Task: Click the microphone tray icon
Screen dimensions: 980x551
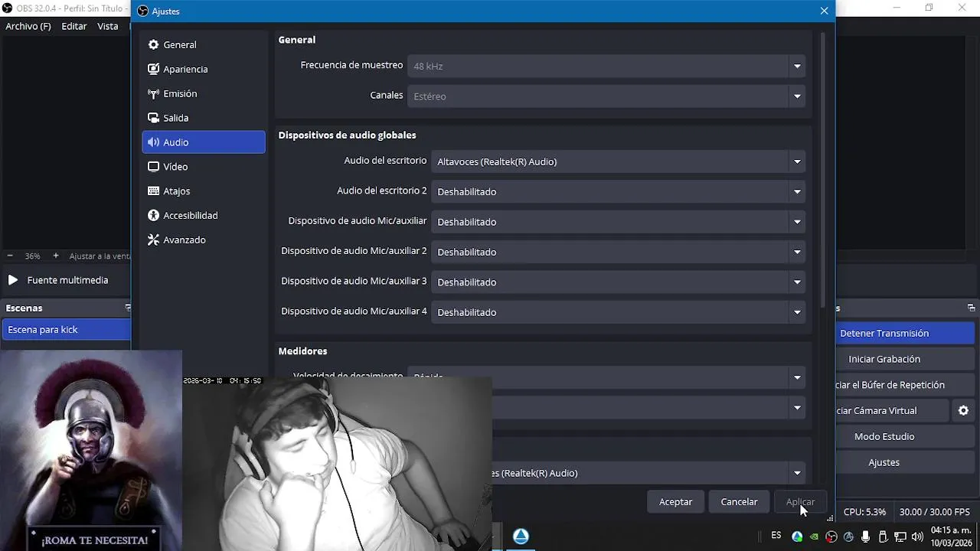Action: point(865,537)
